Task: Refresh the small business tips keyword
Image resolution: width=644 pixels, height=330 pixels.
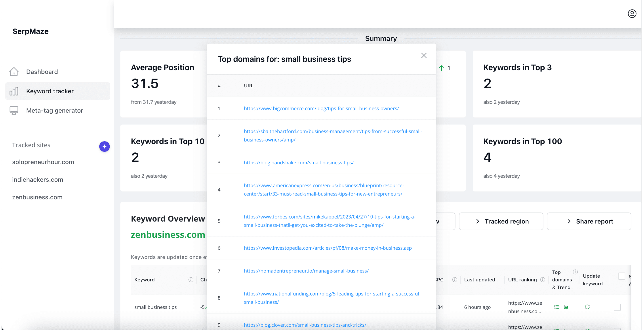Action: click(587, 307)
